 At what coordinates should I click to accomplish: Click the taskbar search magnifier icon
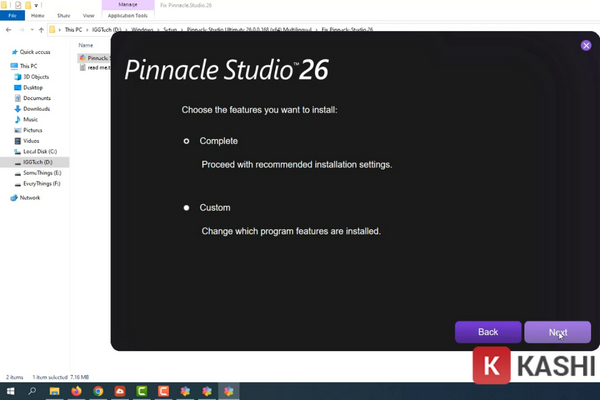[32, 391]
